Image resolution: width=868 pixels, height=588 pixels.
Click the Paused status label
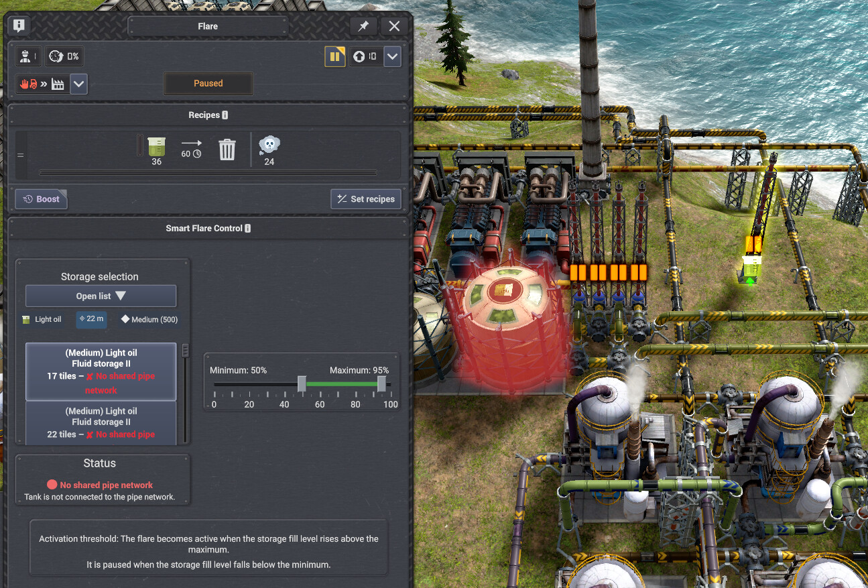[208, 83]
